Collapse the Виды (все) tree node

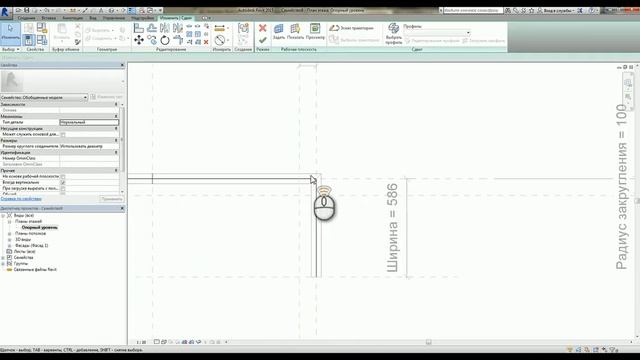pos(3,216)
